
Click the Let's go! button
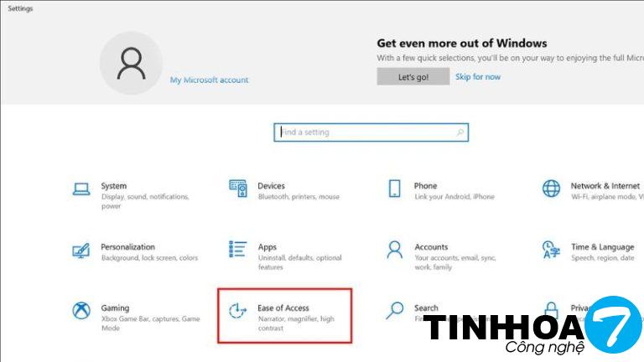413,77
